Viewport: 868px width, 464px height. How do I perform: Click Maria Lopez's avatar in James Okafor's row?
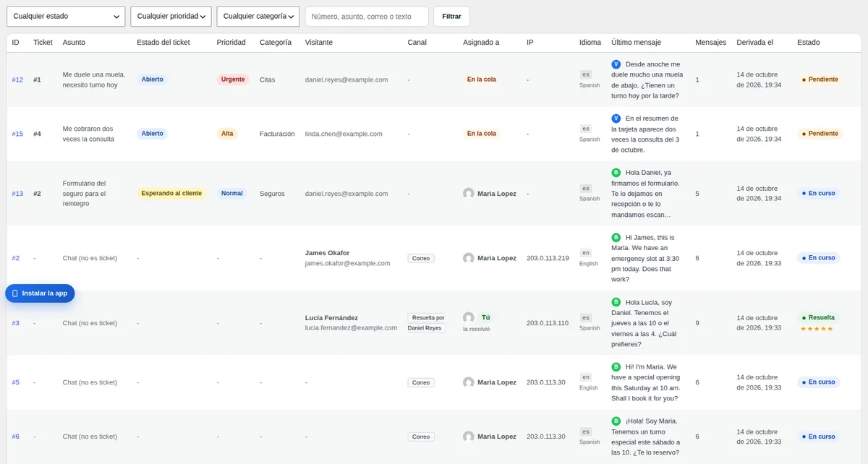coord(469,258)
